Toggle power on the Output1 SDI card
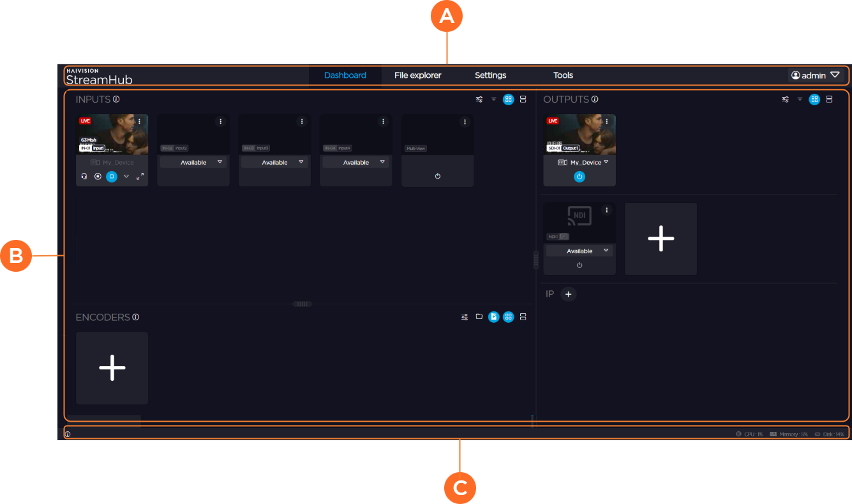 pyautogui.click(x=579, y=177)
